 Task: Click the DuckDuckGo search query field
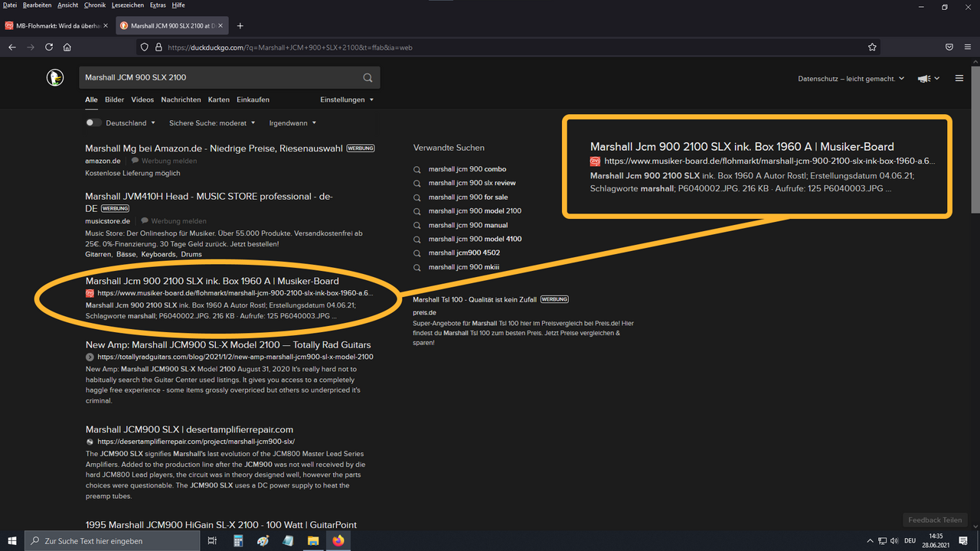click(x=218, y=77)
